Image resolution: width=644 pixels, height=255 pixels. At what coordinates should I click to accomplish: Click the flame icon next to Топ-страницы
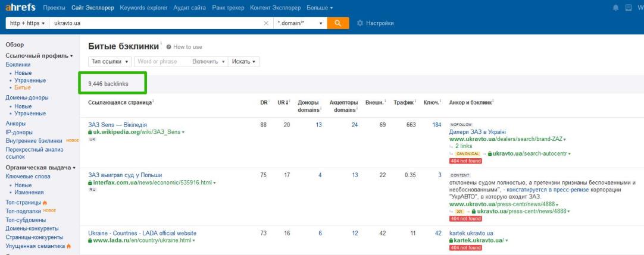click(x=45, y=203)
